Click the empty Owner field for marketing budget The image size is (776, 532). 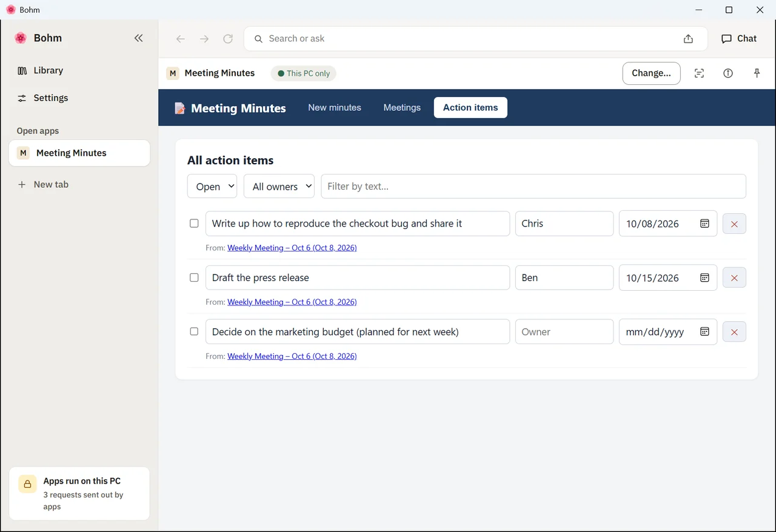click(x=564, y=332)
